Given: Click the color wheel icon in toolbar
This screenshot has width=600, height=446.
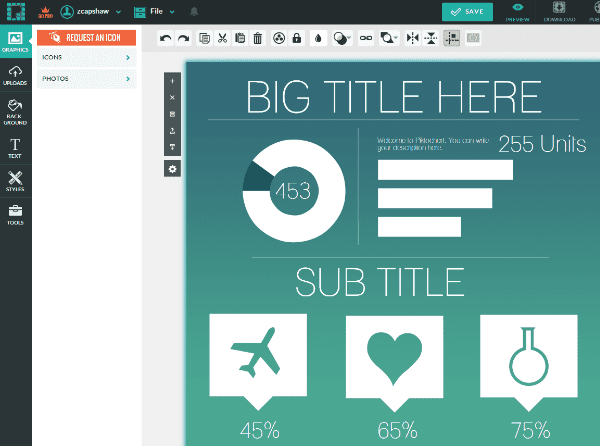Looking at the screenshot, I should (x=279, y=38).
